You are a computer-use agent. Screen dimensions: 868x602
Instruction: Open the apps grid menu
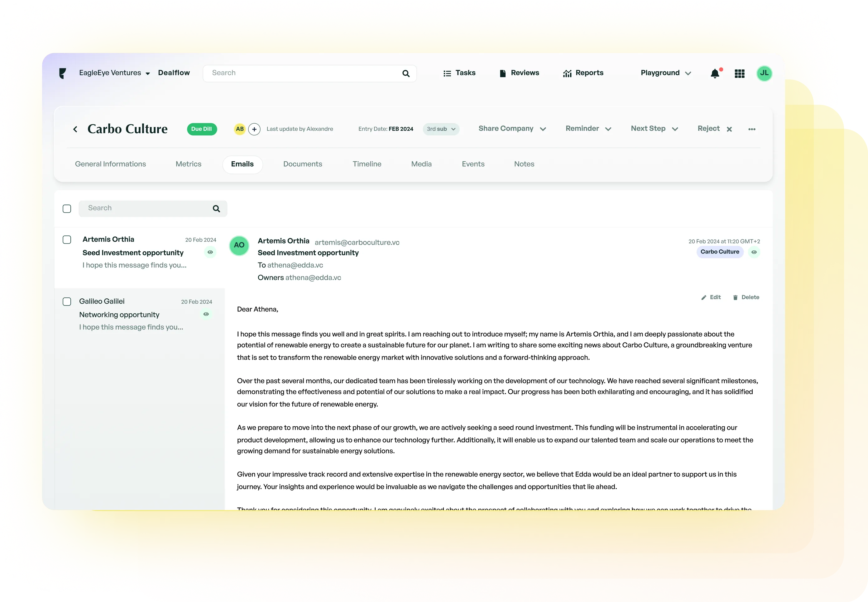click(739, 73)
